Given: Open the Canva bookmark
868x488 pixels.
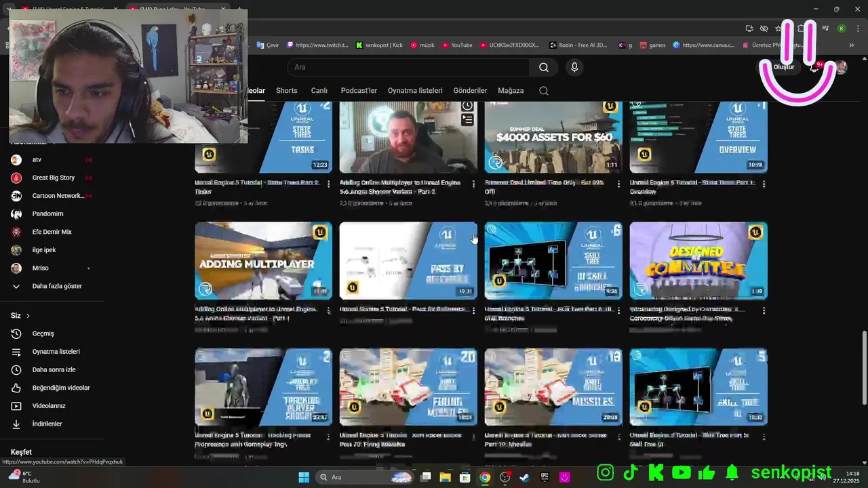Looking at the screenshot, I should click(703, 45).
